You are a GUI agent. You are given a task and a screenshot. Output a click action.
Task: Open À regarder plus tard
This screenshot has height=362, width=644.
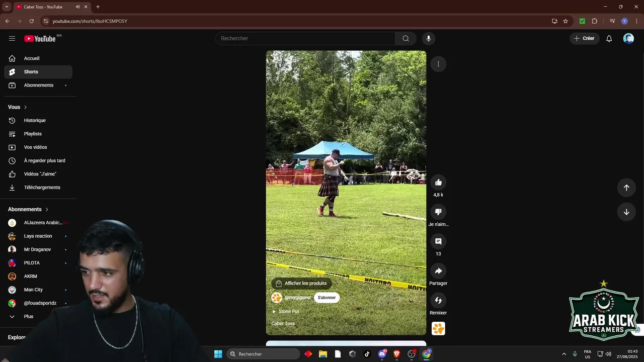coord(38,161)
